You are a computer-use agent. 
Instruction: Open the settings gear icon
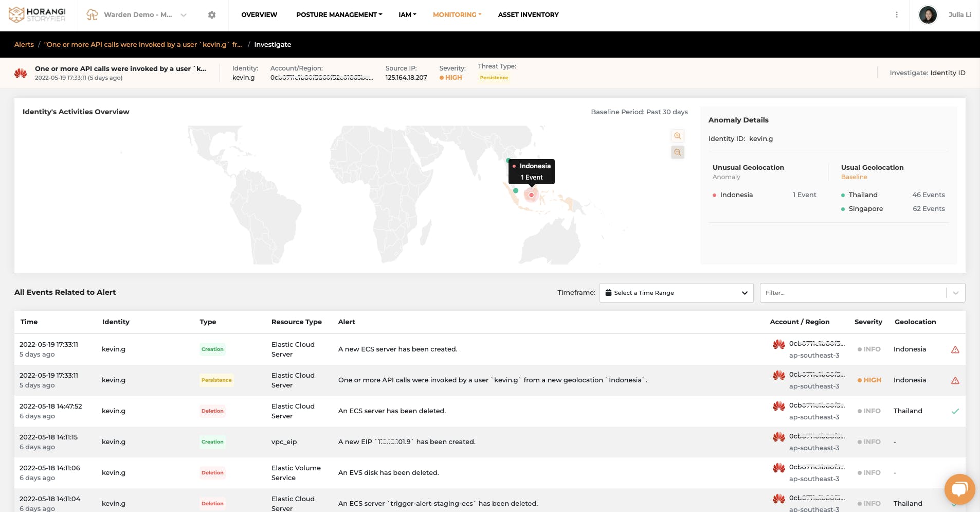click(212, 15)
